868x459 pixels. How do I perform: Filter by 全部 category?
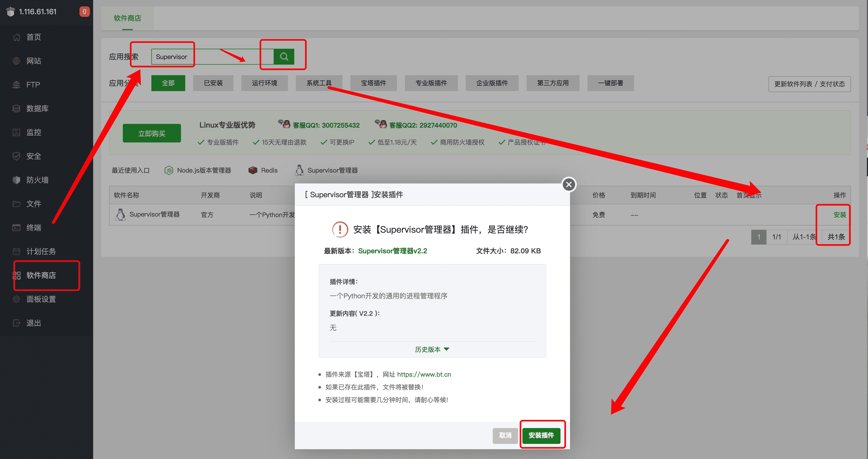[168, 83]
